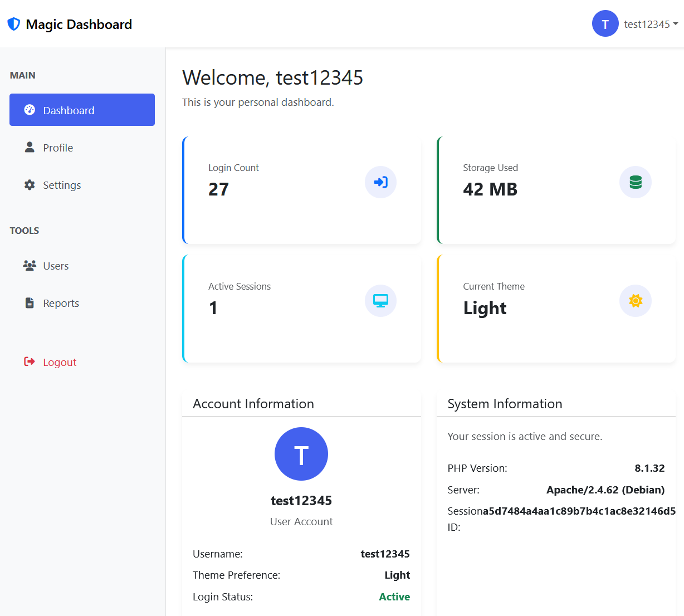Click the person icon beside Profile
This screenshot has height=616, width=684.
click(x=30, y=148)
